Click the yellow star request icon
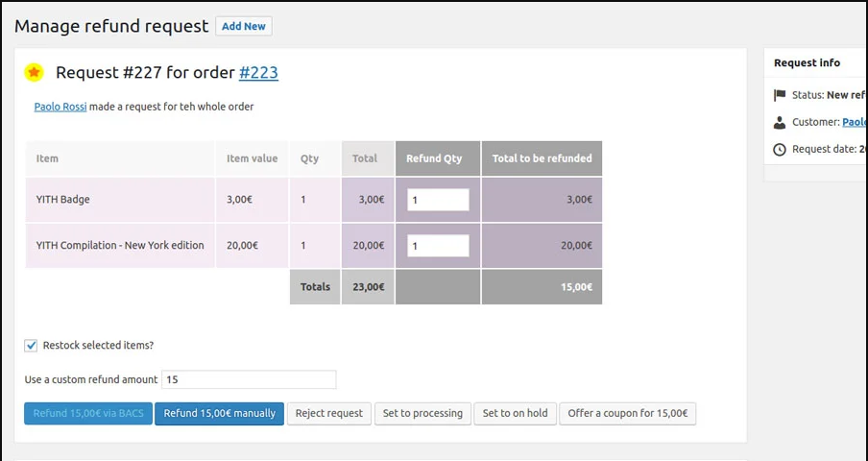 34,72
